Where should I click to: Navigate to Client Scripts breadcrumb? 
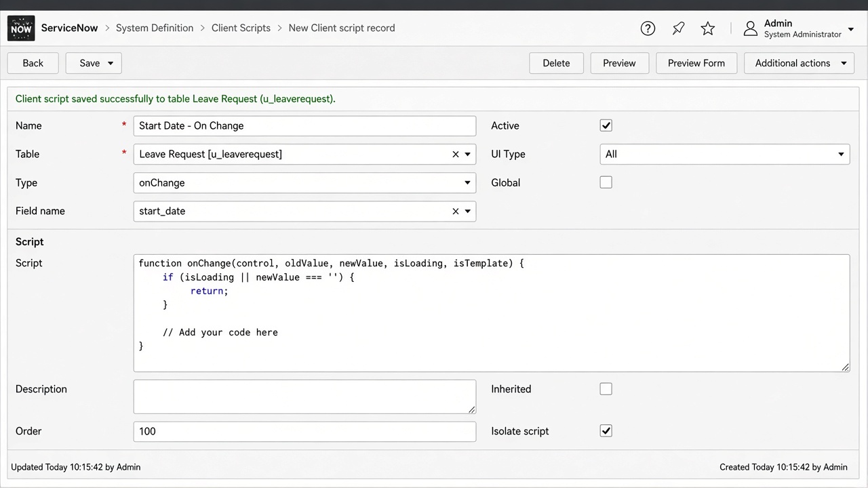(x=241, y=28)
